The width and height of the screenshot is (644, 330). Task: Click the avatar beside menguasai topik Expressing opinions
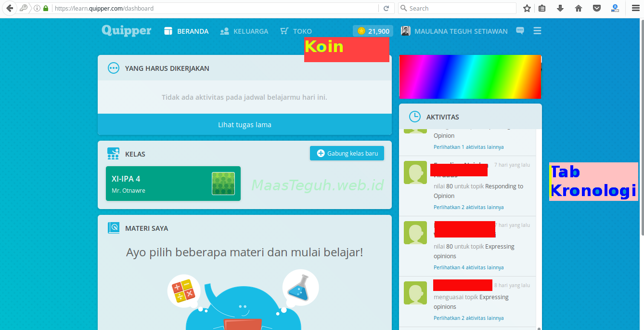tap(415, 293)
